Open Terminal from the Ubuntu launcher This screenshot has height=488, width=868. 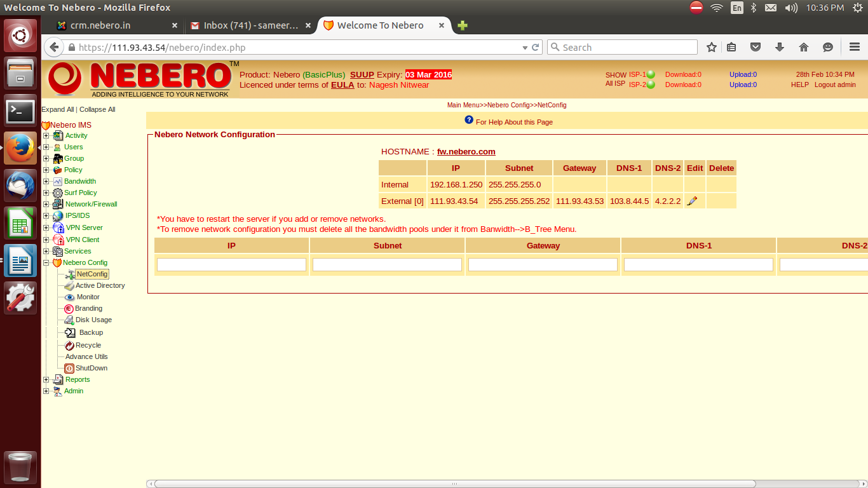tap(20, 111)
